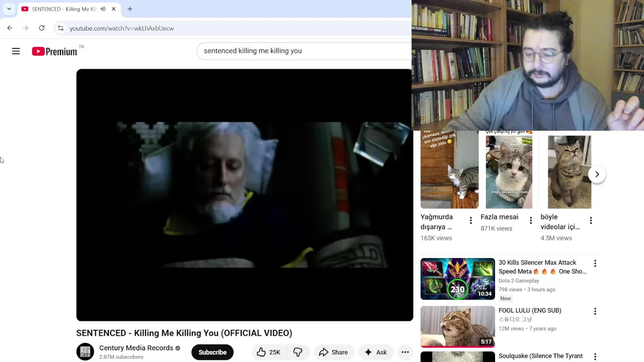644x362 pixels.
Task: Click 12M views • 7 years ago text
Action: point(527,329)
